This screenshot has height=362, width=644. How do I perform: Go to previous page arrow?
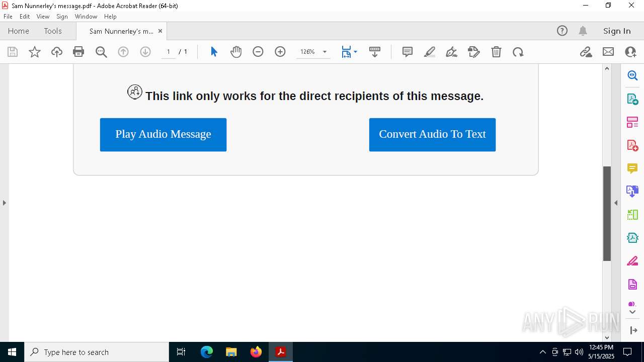pyautogui.click(x=123, y=52)
